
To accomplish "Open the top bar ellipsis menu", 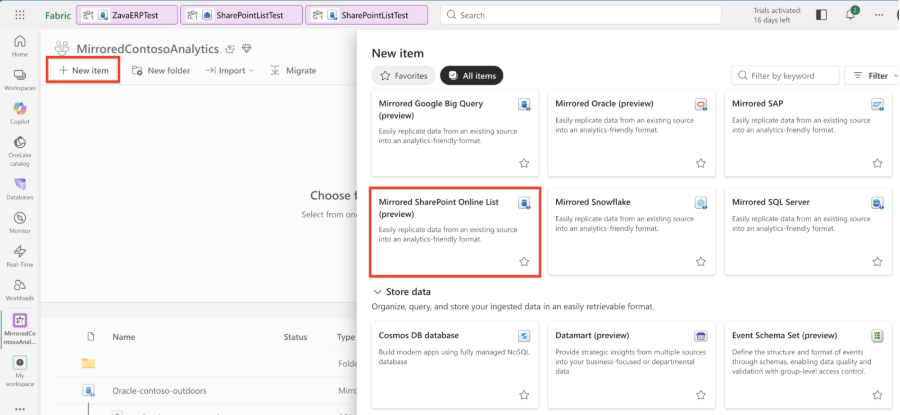I will [879, 15].
